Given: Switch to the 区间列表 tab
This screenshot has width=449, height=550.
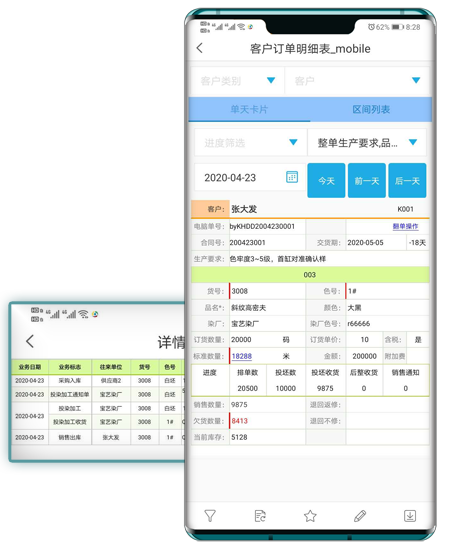Looking at the screenshot, I should 371,109.
